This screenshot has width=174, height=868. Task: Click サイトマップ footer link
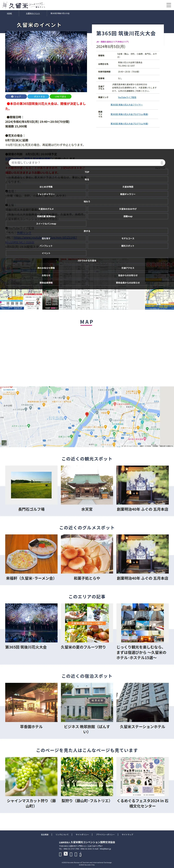point(127,835)
